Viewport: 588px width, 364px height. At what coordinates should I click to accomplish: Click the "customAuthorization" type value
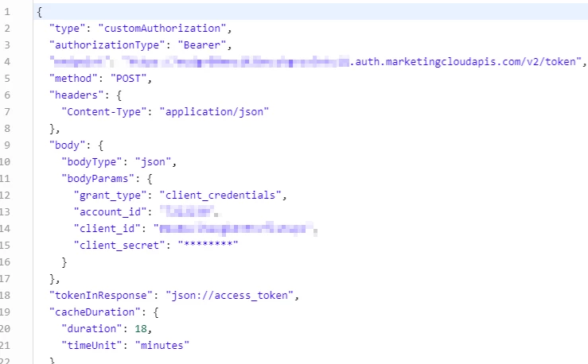pos(162,29)
